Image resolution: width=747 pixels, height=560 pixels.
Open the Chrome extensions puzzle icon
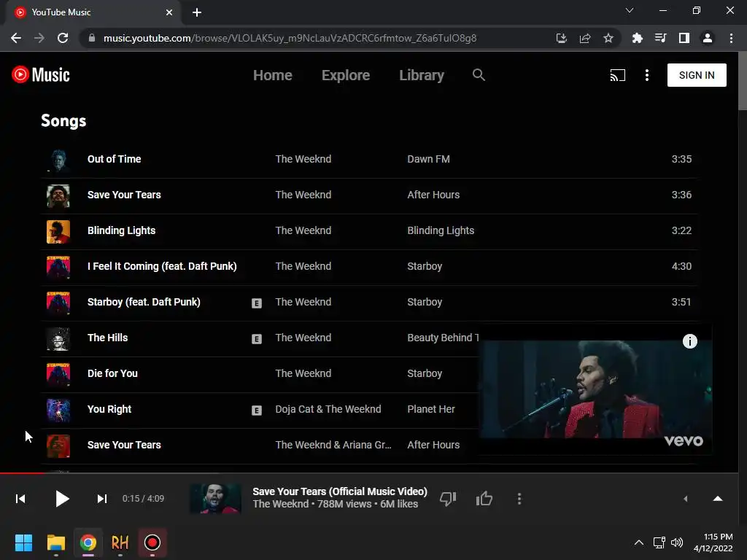637,38
